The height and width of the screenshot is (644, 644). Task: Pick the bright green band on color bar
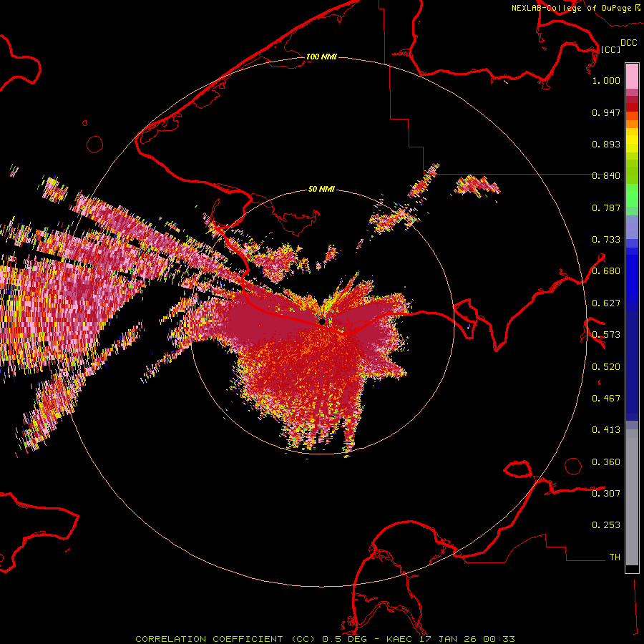point(632,195)
